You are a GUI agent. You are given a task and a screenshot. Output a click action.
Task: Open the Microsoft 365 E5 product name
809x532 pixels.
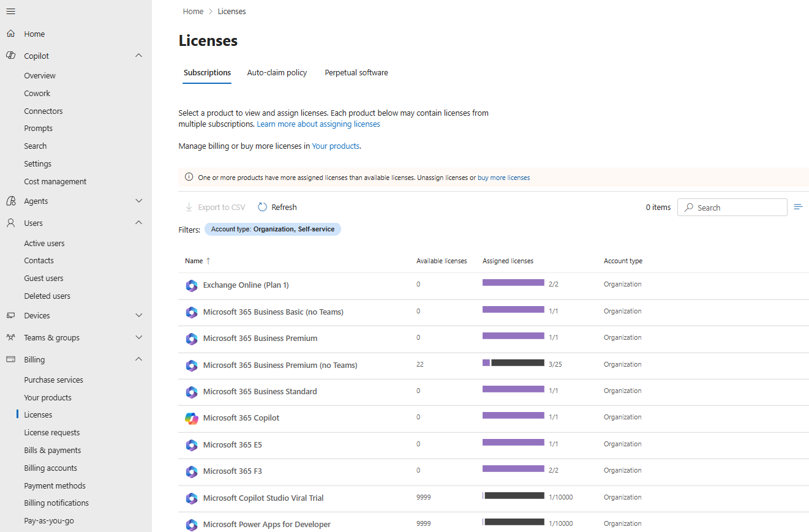click(233, 444)
